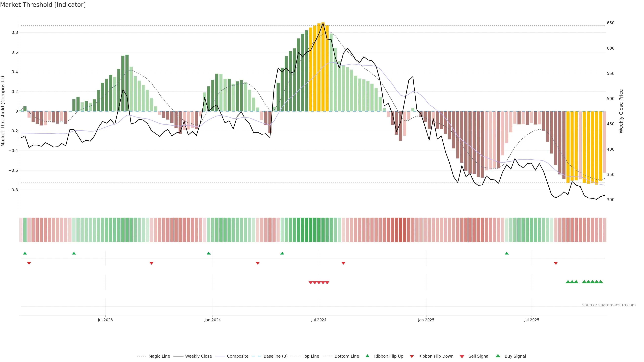Click the Sell Signal legend triangle icon

tap(462, 356)
